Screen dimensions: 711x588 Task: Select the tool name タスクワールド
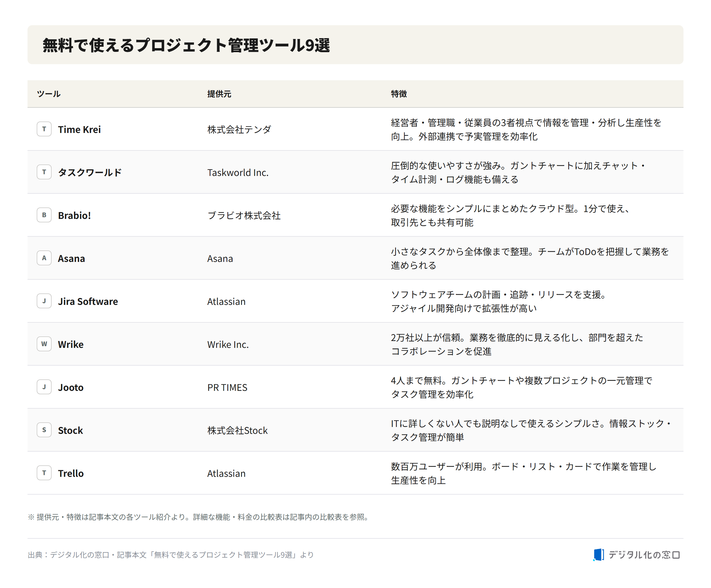point(90,172)
